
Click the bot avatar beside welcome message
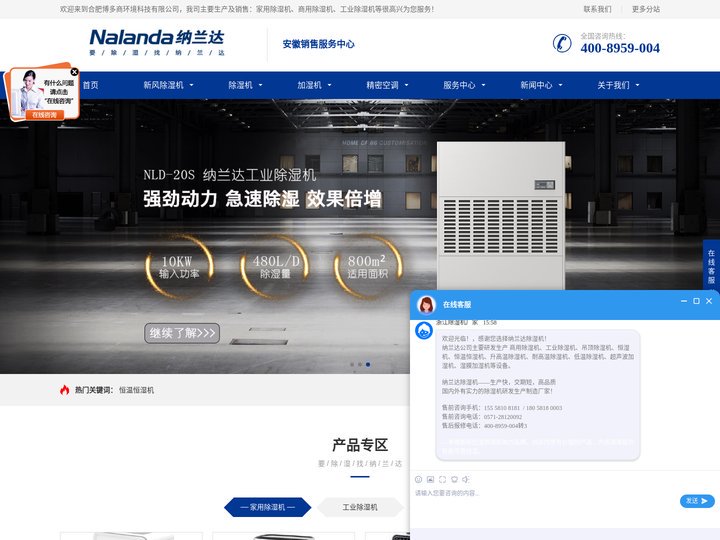pos(424,331)
